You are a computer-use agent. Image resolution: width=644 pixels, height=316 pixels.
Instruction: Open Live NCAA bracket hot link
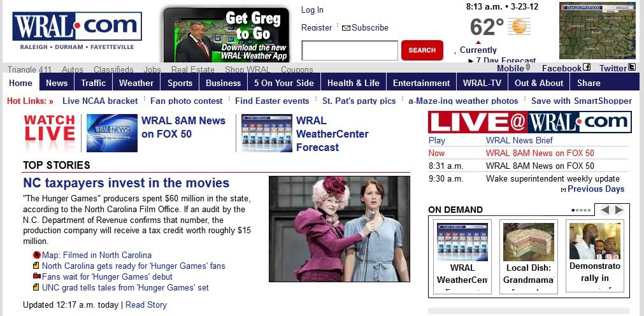[x=100, y=101]
